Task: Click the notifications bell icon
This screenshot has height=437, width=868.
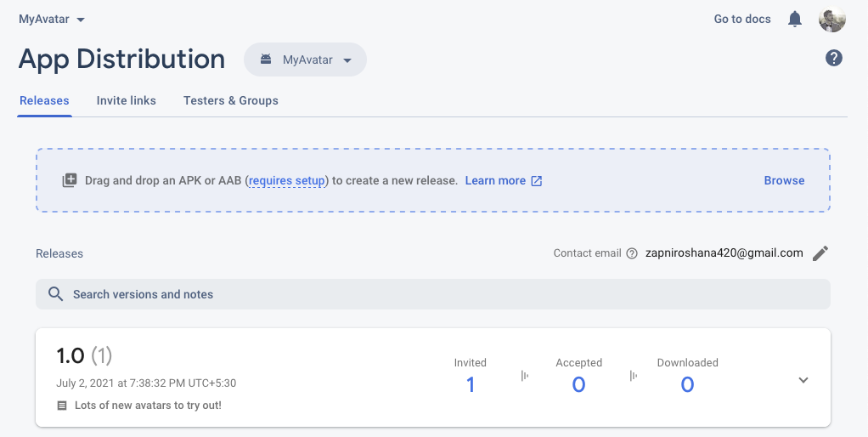Action: click(x=795, y=19)
